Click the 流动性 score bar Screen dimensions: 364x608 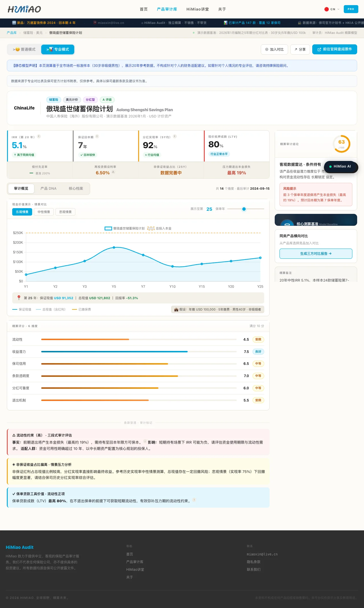click(x=139, y=339)
